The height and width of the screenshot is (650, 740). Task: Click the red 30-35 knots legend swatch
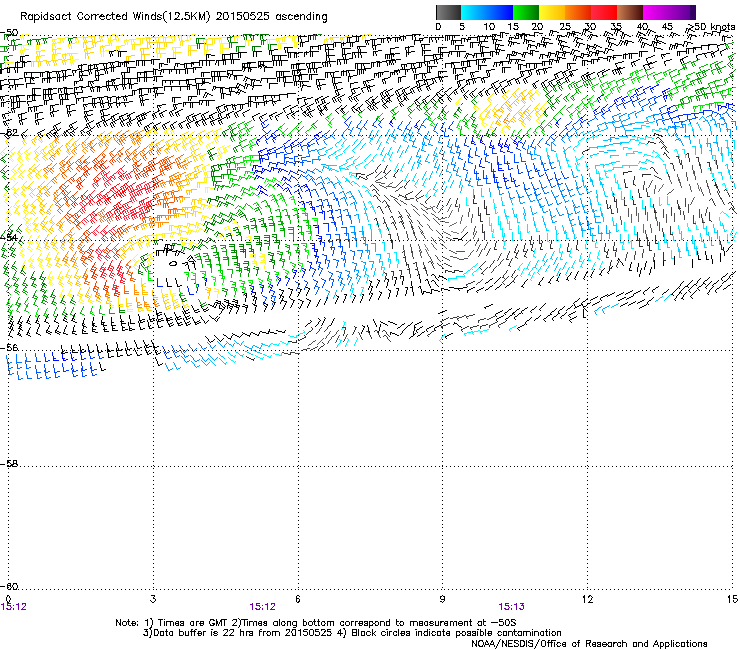pos(604,12)
